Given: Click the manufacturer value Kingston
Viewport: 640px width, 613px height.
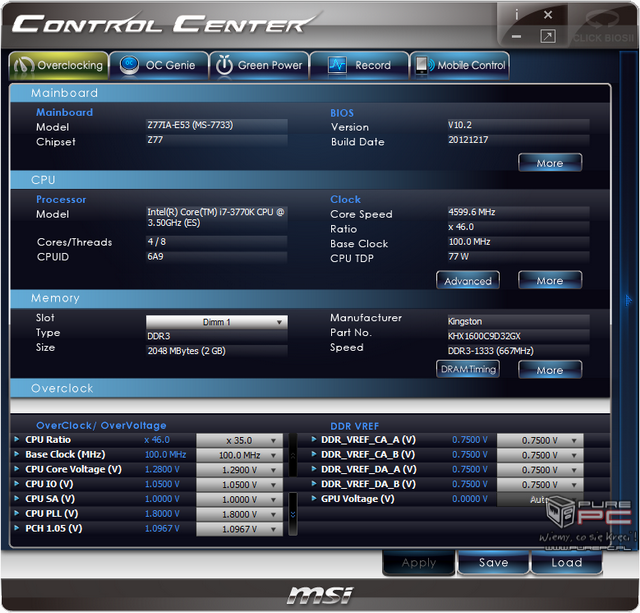Looking at the screenshot, I should (518, 322).
